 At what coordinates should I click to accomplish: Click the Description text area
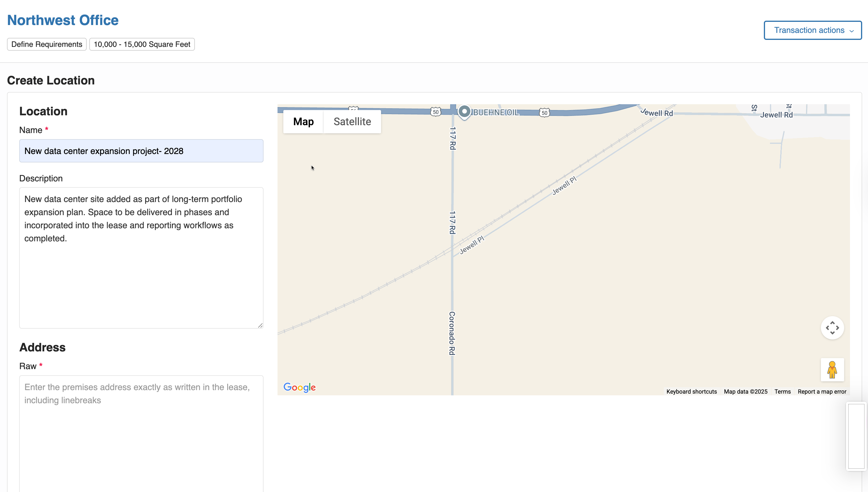[141, 257]
